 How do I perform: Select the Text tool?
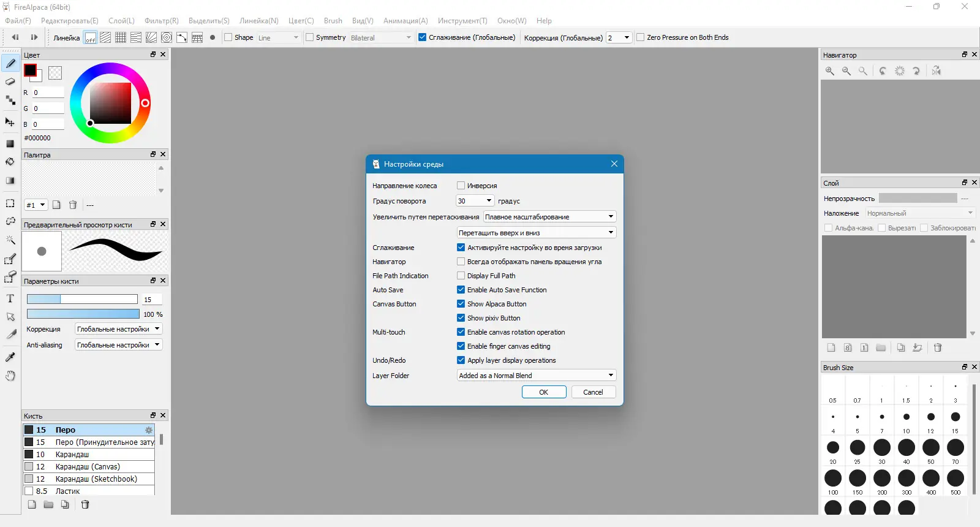click(10, 298)
